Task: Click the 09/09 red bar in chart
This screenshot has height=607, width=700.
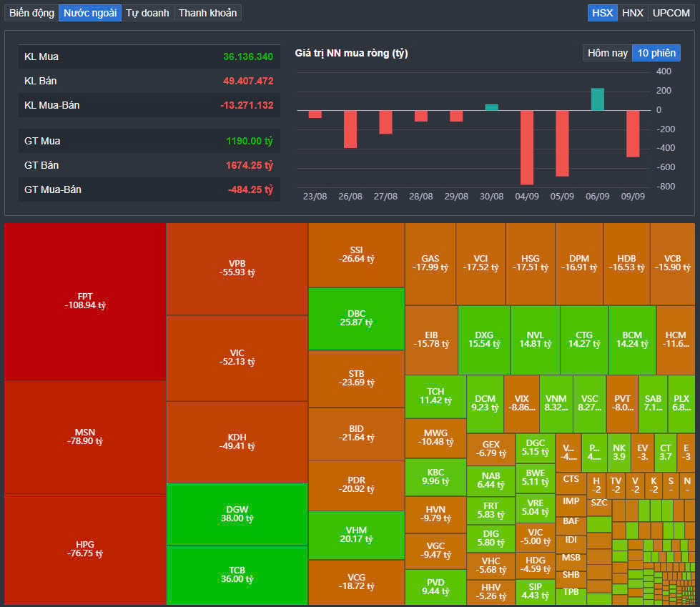Action: pyautogui.click(x=633, y=134)
